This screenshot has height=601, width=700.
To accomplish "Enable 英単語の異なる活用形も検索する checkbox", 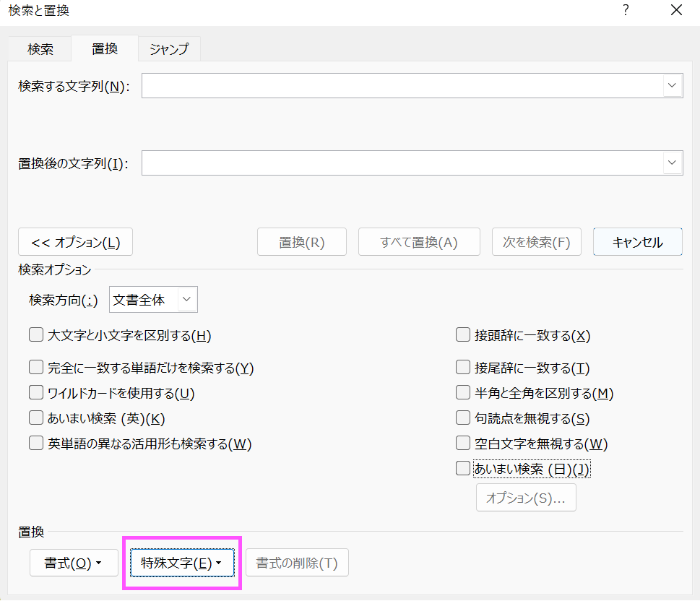I will click(36, 443).
